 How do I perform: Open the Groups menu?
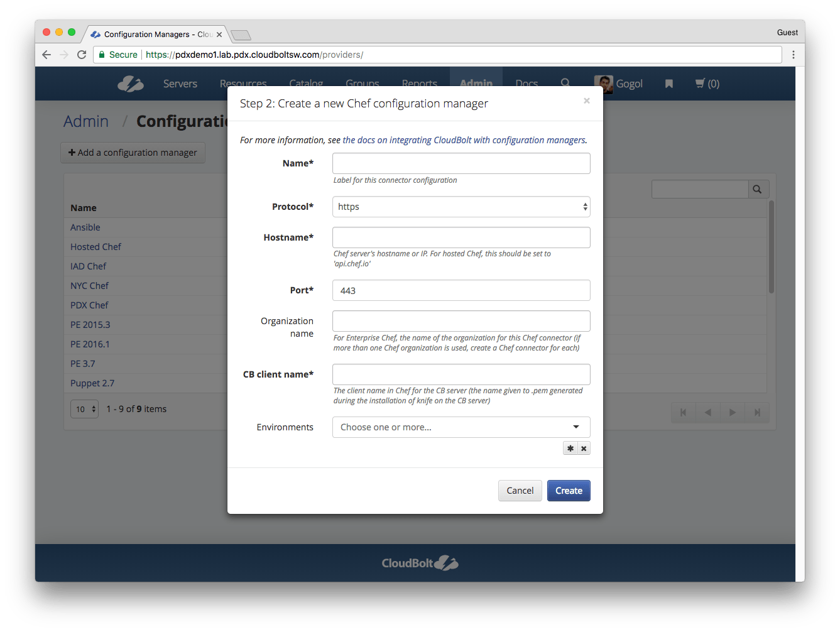[363, 84]
